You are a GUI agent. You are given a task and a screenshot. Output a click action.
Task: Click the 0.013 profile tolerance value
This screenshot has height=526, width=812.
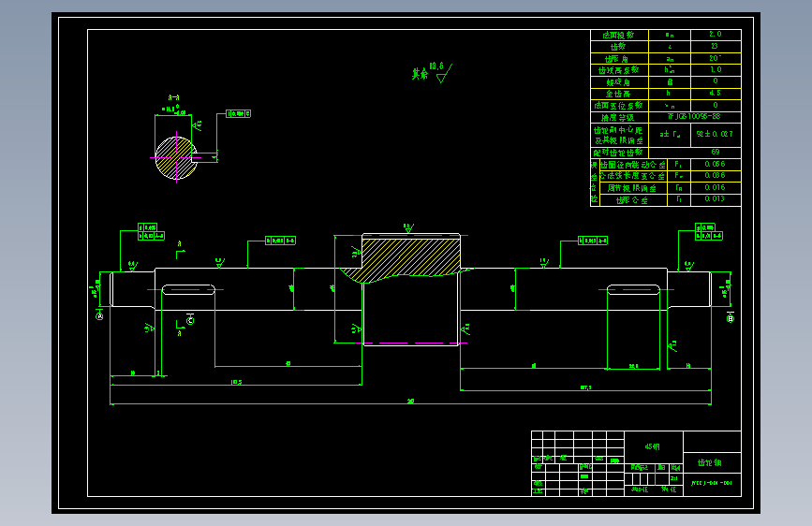pyautogui.click(x=716, y=200)
